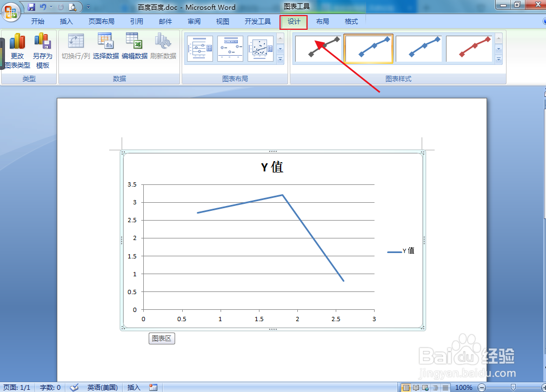Image resolution: width=546 pixels, height=392 pixels.
Task: Open the 审阅 tab
Action: (x=194, y=22)
